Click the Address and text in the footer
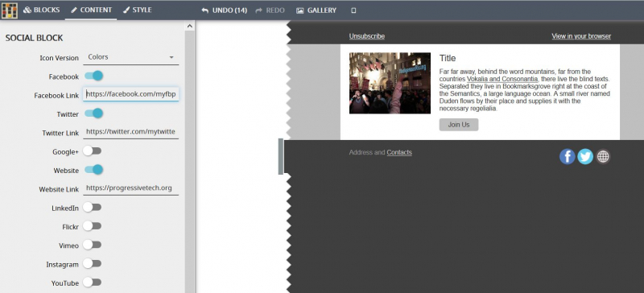644x293 pixels. click(x=367, y=152)
